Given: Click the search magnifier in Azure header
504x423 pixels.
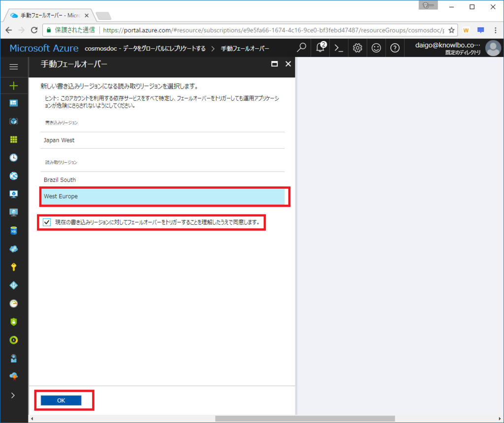Looking at the screenshot, I should (x=301, y=48).
